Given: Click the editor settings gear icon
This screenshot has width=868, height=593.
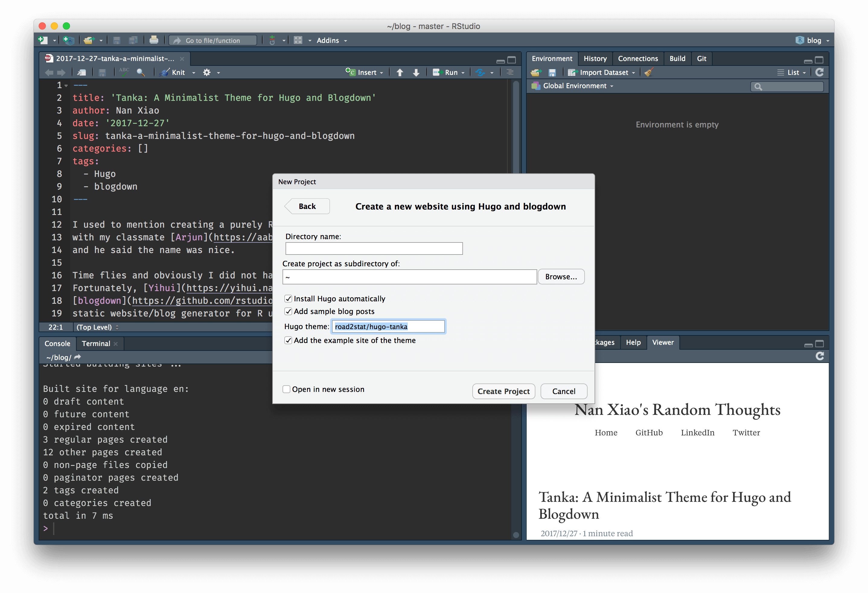Looking at the screenshot, I should [206, 72].
